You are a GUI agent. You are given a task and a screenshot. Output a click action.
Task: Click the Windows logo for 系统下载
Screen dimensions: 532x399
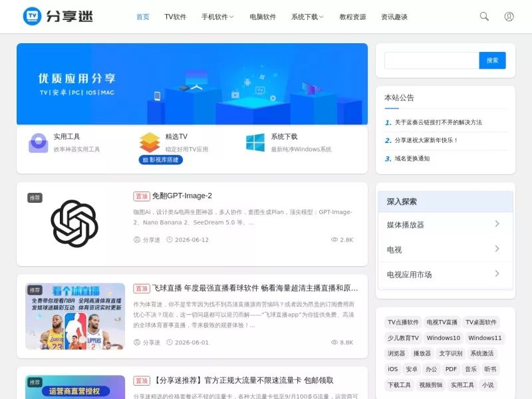point(255,142)
